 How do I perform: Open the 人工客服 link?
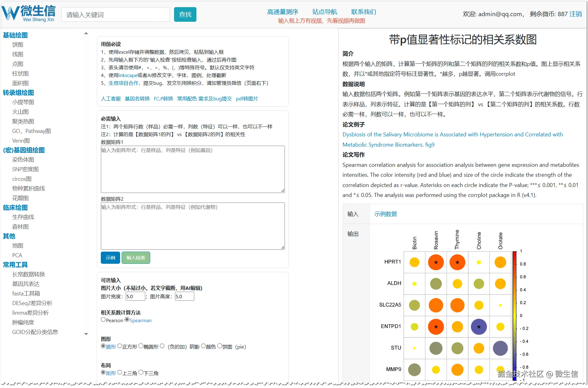(x=111, y=99)
